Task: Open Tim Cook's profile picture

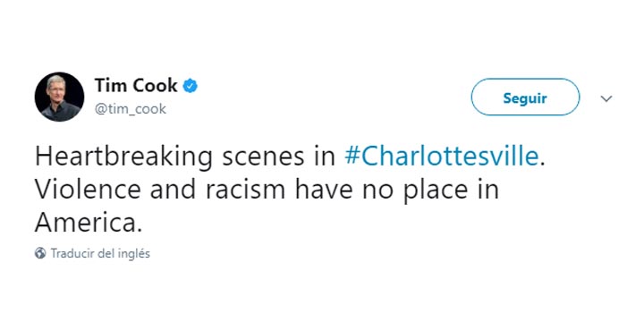Action: [59, 97]
